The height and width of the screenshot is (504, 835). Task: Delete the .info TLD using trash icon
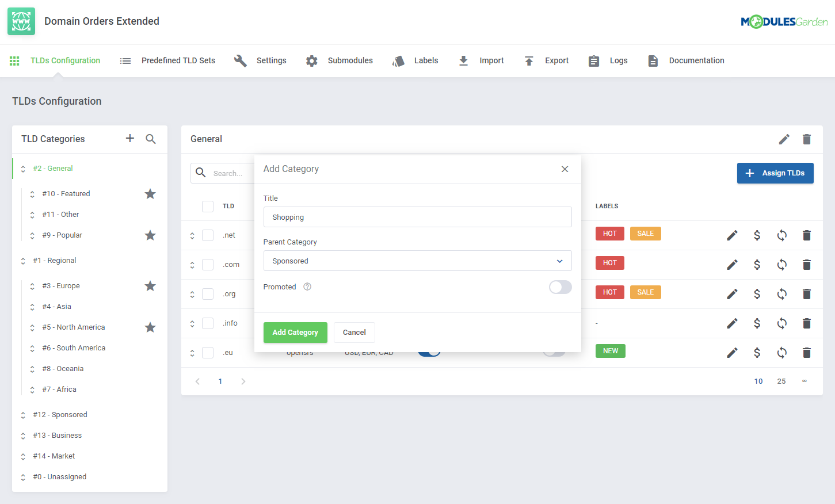pos(806,323)
